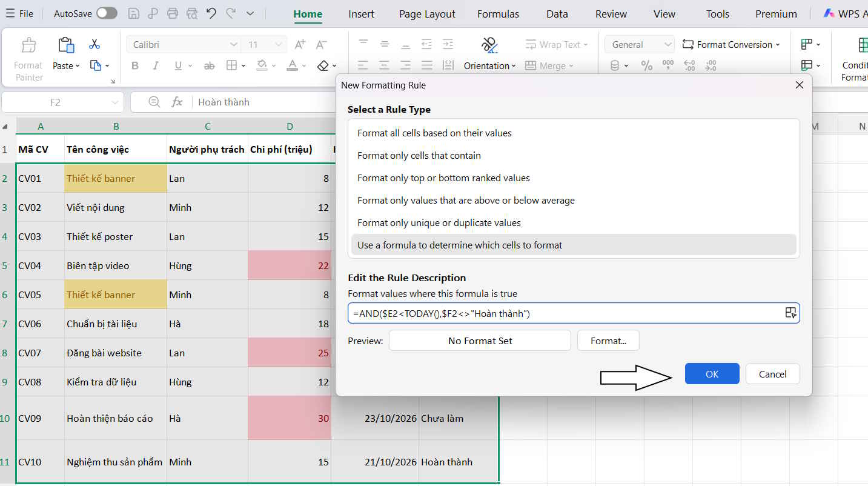This screenshot has width=868, height=486.
Task: Apply Italic formatting
Action: pos(156,66)
